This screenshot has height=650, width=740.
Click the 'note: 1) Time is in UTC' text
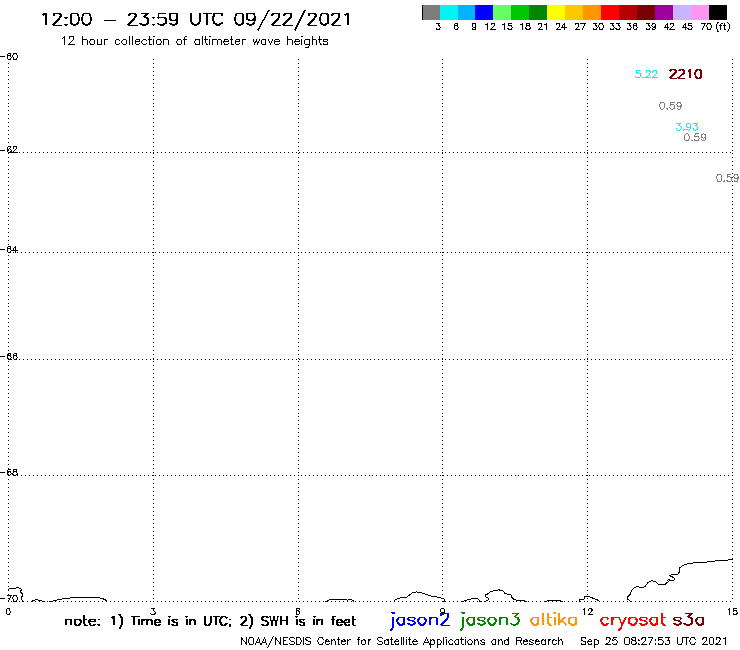pos(147,621)
